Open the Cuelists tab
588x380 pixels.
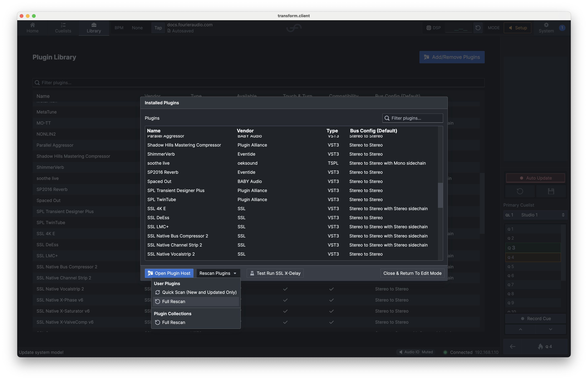pos(63,28)
